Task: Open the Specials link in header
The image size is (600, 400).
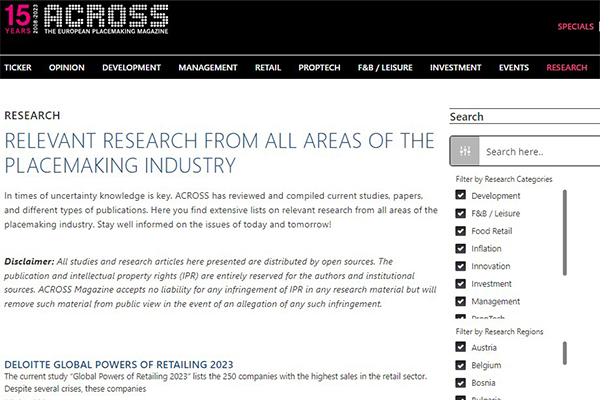Action: (575, 26)
